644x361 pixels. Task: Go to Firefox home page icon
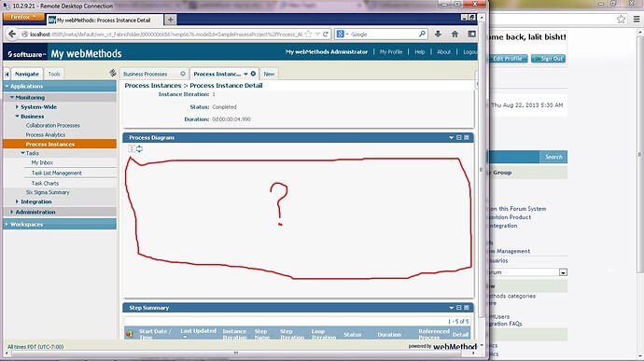tap(455, 35)
